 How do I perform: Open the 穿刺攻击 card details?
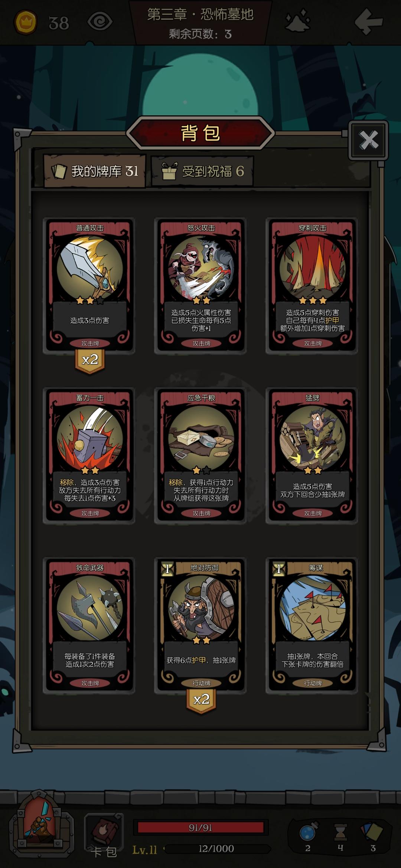[x=312, y=285]
